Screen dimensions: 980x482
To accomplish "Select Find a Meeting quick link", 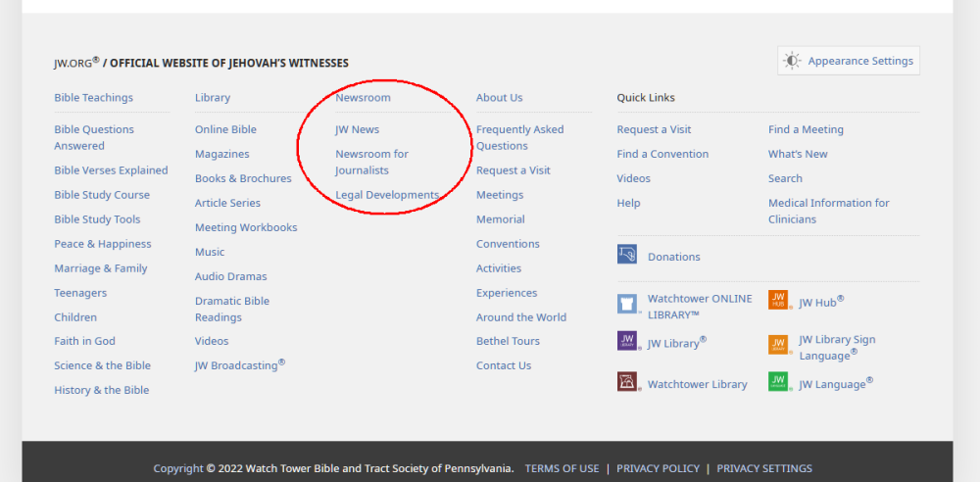I will (806, 129).
